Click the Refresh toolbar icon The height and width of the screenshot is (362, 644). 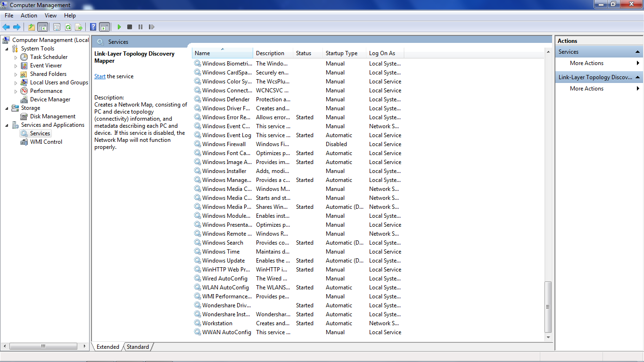pyautogui.click(x=68, y=27)
